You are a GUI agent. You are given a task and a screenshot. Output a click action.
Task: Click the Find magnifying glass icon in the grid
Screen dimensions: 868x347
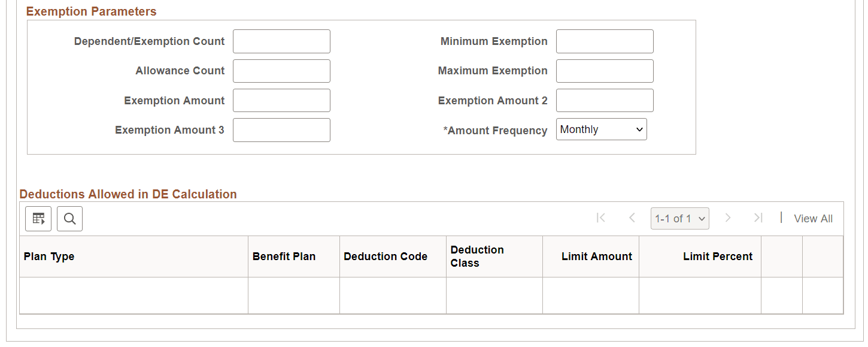69,218
